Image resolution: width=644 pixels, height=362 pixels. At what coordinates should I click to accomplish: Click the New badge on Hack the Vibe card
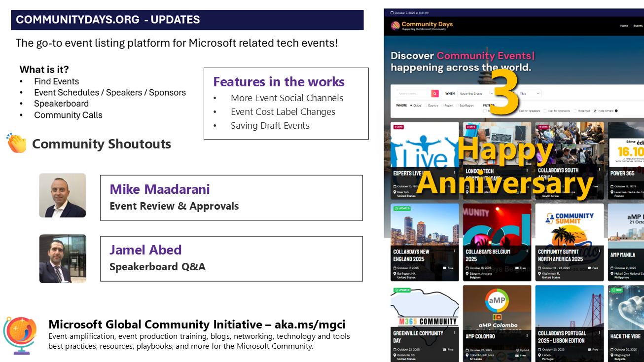point(618,290)
